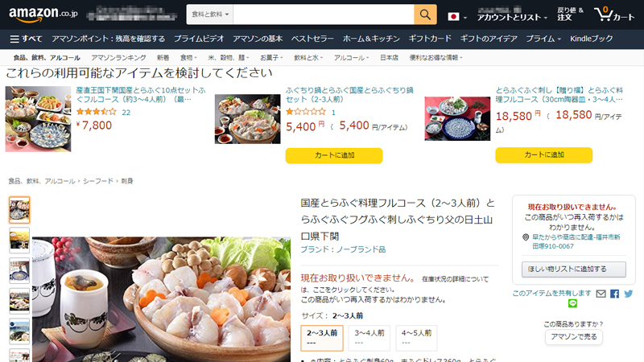This screenshot has width=644, height=362.
Task: Share this item on Twitter
Action: point(629,294)
